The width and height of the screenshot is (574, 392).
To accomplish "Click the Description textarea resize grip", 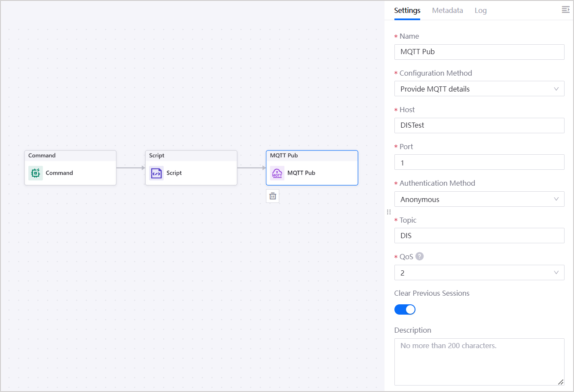I will (560, 382).
